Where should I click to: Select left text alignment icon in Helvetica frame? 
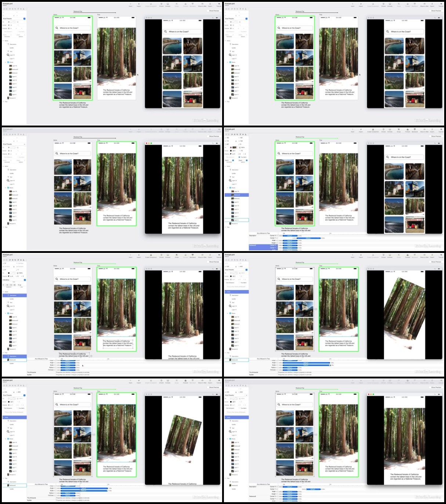point(4,285)
